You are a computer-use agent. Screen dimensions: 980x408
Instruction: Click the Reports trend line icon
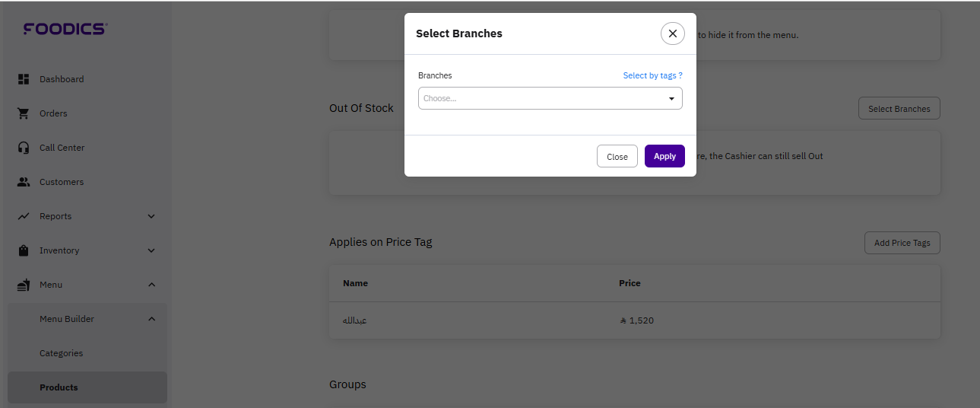24,216
